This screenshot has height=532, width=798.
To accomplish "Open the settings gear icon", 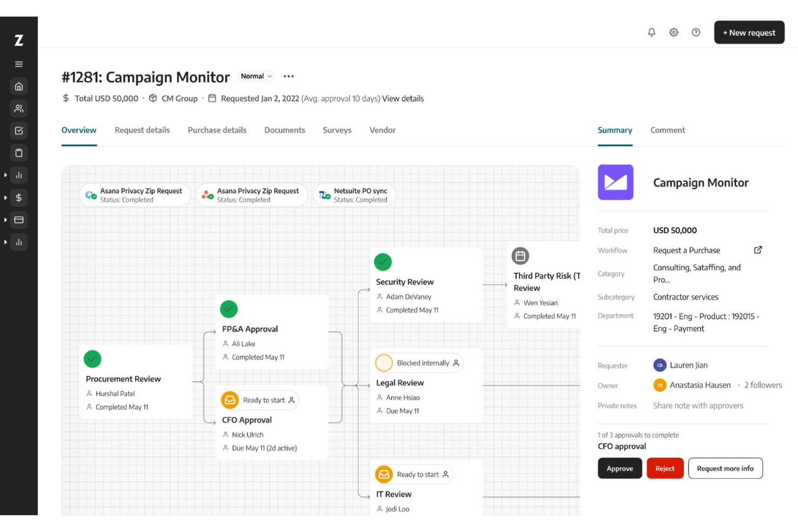I will coord(673,32).
